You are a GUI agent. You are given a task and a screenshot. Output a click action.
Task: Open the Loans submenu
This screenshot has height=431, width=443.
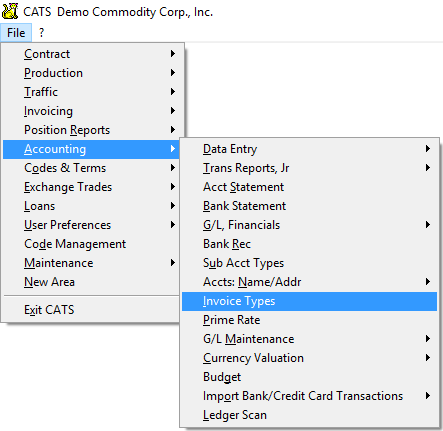(x=91, y=206)
